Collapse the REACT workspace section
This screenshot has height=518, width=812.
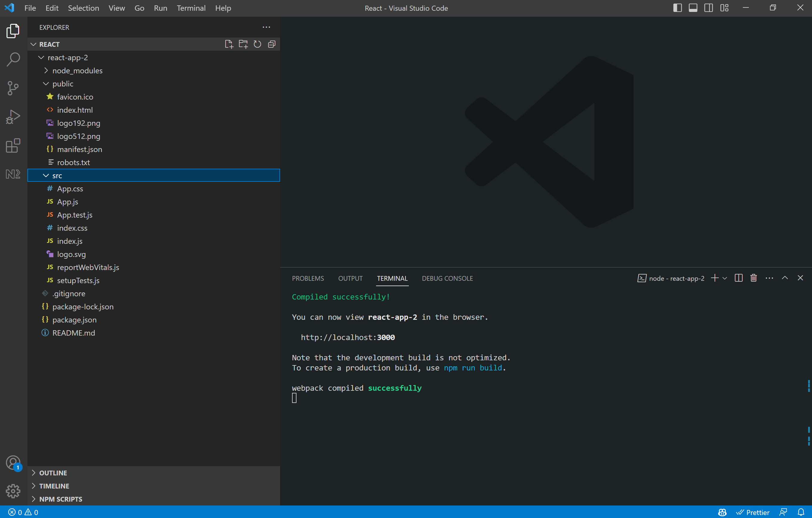[x=154, y=44]
